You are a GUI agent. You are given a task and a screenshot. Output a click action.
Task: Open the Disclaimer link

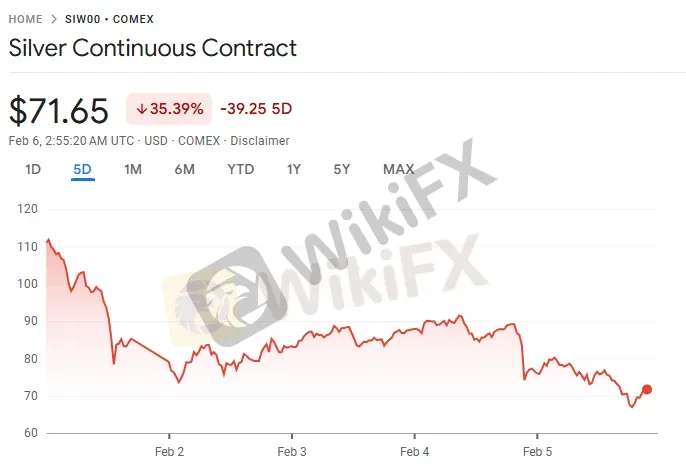pyautogui.click(x=259, y=141)
